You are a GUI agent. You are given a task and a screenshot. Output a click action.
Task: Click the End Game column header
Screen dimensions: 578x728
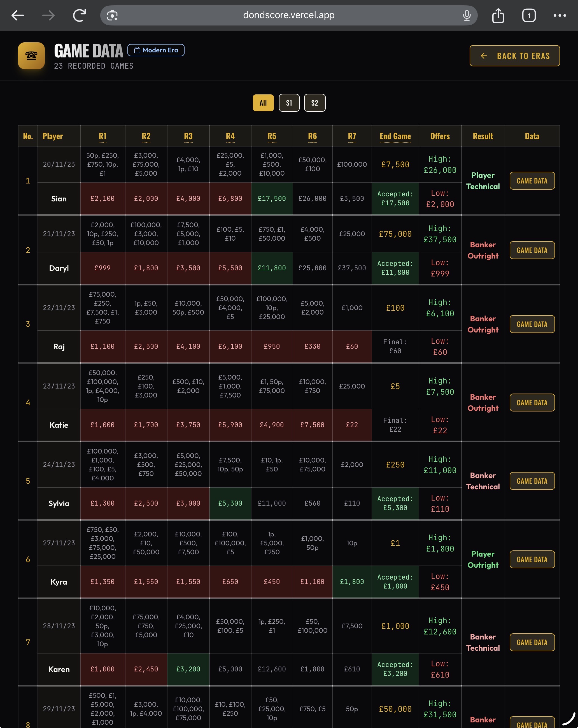click(395, 136)
